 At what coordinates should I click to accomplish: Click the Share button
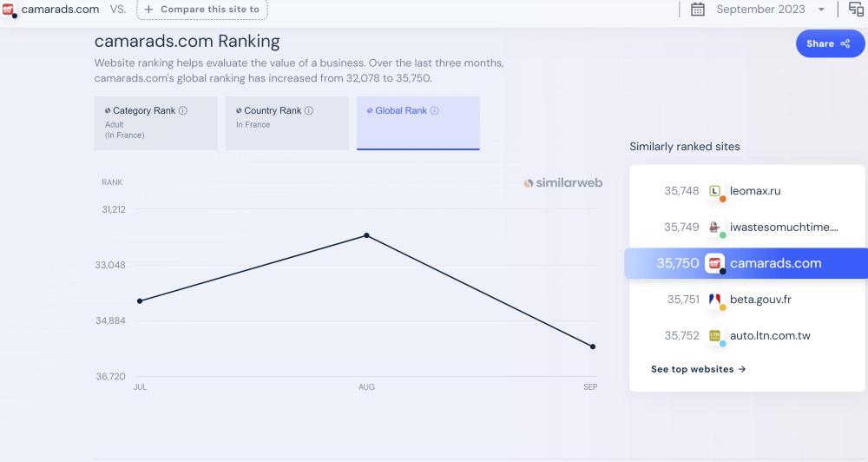tap(830, 43)
